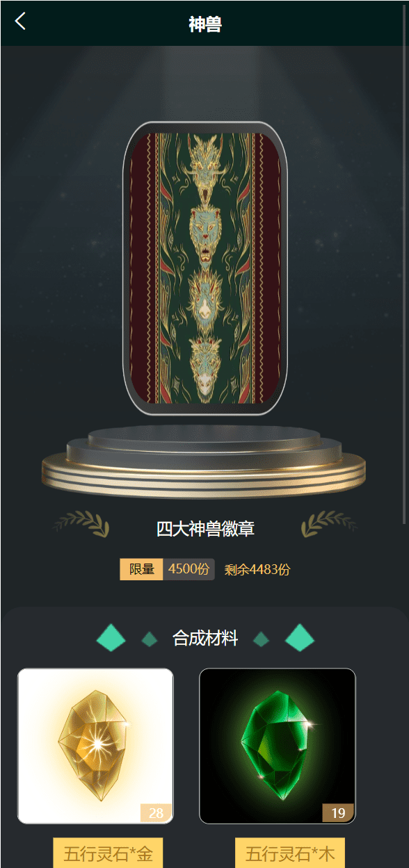The width and height of the screenshot is (409, 868).
Task: Click the 四大神兽徽章 title text
Action: [x=205, y=529]
